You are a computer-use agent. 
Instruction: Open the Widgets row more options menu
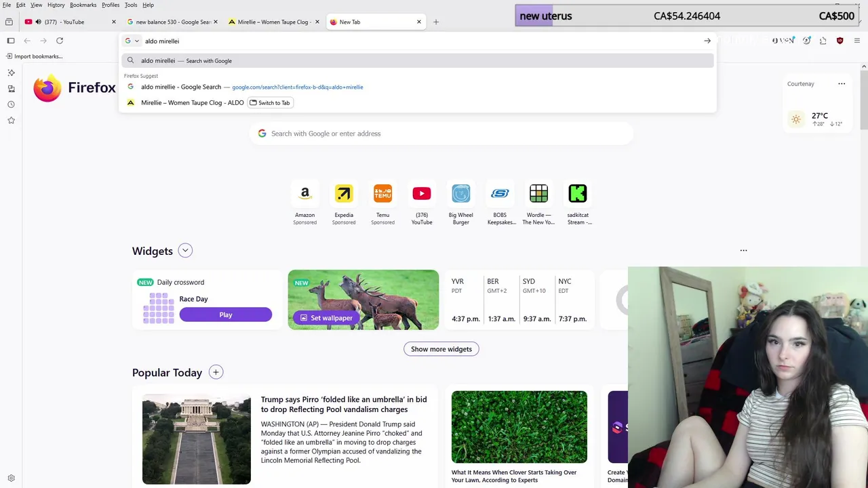(x=743, y=251)
